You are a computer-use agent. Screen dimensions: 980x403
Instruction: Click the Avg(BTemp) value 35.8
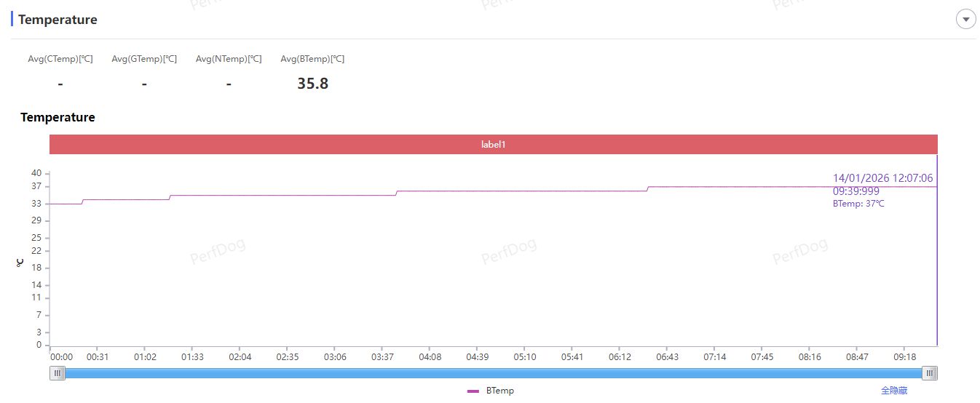(x=312, y=84)
